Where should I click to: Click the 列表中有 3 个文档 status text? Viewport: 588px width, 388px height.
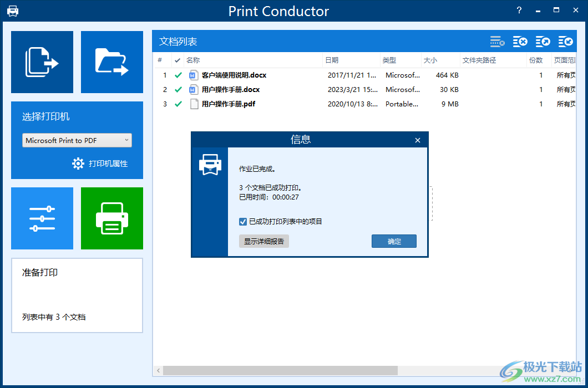coord(54,317)
